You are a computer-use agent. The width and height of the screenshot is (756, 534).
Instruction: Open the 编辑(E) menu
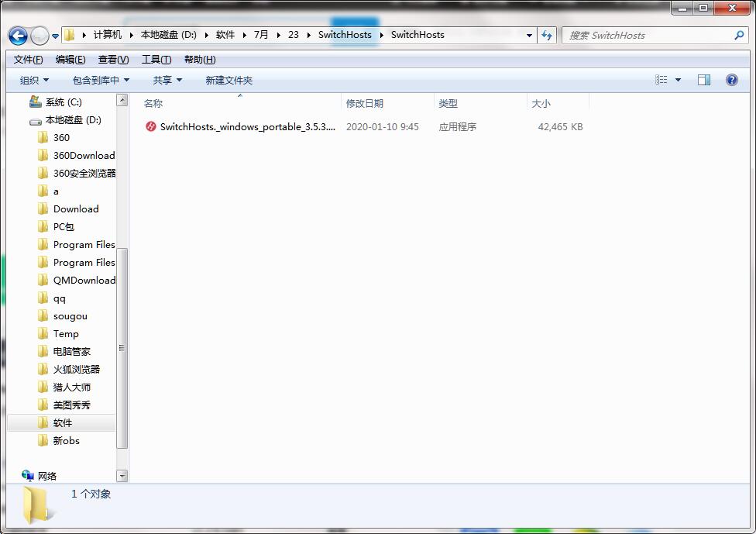70,60
